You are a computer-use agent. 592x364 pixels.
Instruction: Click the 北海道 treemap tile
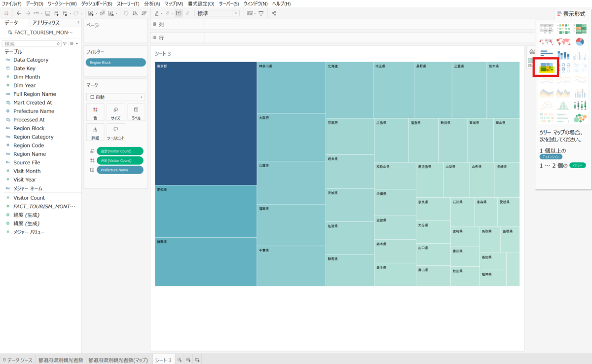point(349,90)
